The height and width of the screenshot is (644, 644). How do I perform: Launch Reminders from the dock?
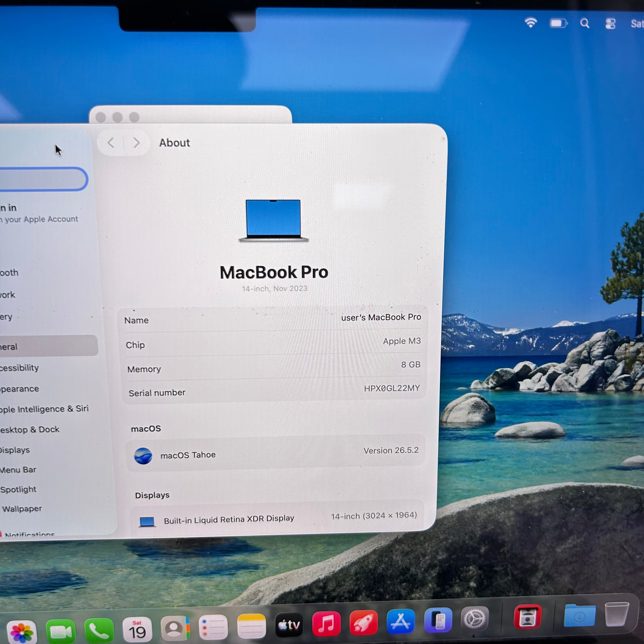click(214, 627)
